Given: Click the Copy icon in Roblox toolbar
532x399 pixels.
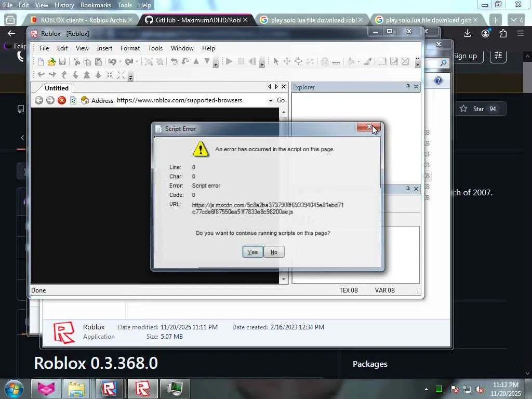Looking at the screenshot, I should point(87,61).
